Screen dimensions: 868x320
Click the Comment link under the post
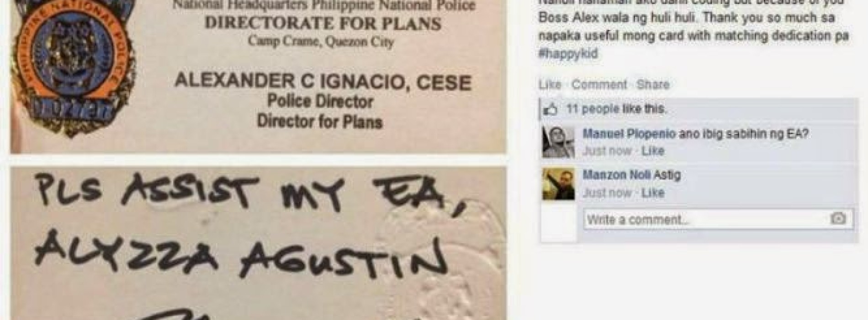click(599, 85)
